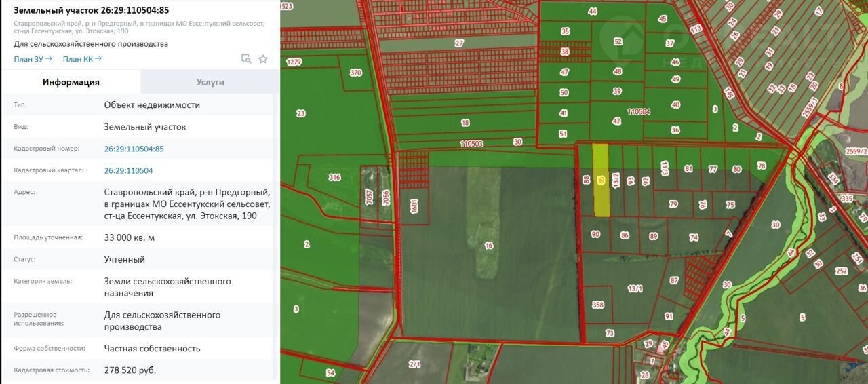868x384 pixels.
Task: Click parcel 16 on the map
Action: tap(488, 246)
